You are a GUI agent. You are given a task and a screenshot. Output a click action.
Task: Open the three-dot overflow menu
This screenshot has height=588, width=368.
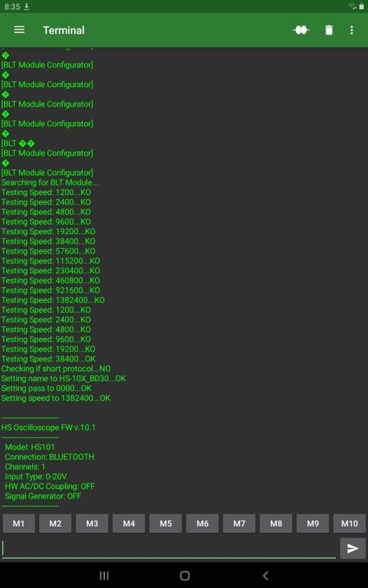coord(351,30)
